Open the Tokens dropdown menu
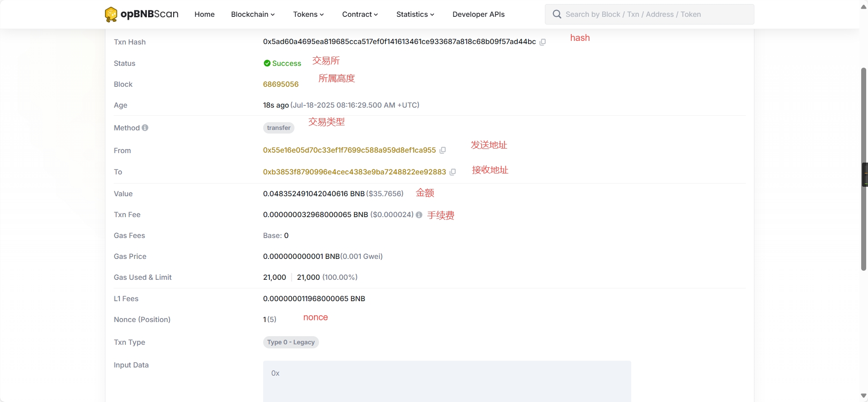The width and height of the screenshot is (868, 402). pos(308,15)
